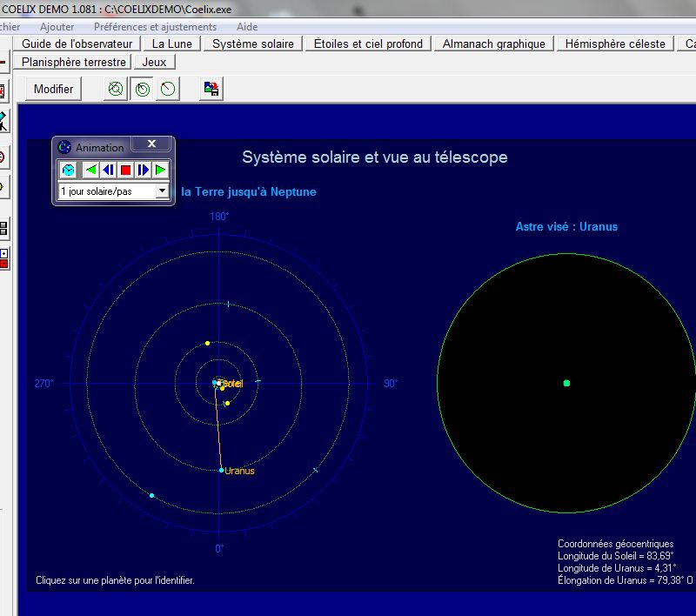The image size is (696, 616).
Task: Switch to Guide de l'observateur tab
Action: pyautogui.click(x=77, y=44)
